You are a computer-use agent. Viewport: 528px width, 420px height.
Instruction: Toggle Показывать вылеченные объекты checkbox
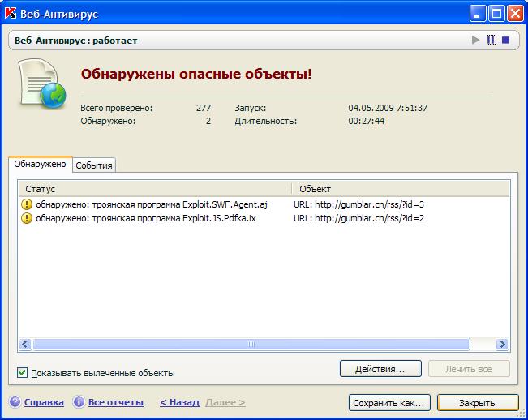(x=22, y=373)
